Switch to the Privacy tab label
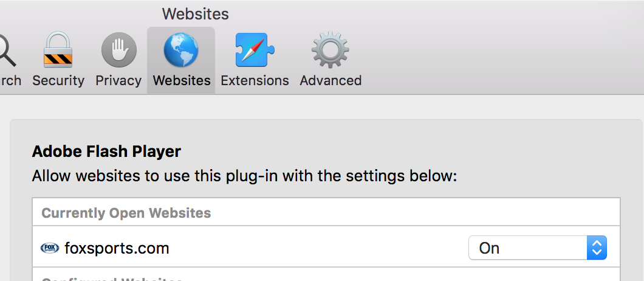Screen dimensions: 644x281 pos(118,81)
